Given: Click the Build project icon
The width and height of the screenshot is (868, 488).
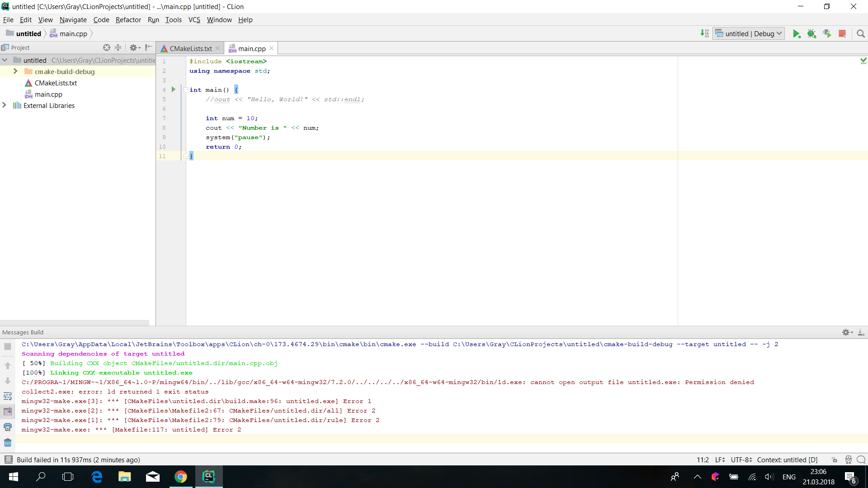Looking at the screenshot, I should (704, 33).
